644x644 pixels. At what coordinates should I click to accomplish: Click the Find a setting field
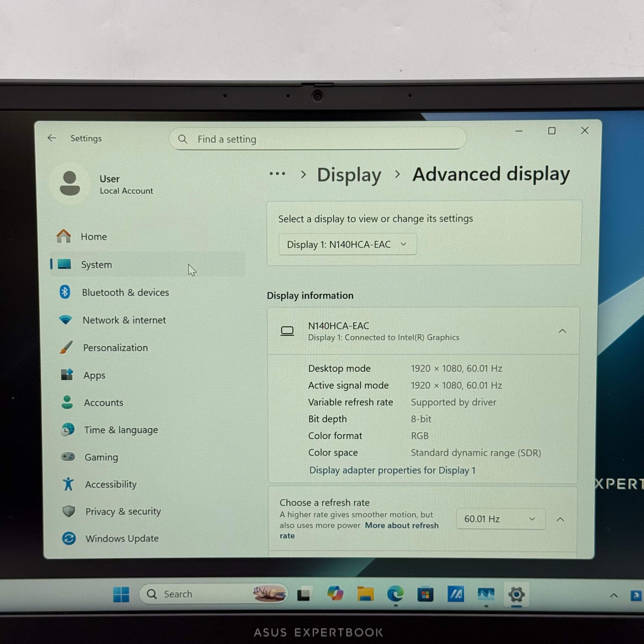pos(318,139)
